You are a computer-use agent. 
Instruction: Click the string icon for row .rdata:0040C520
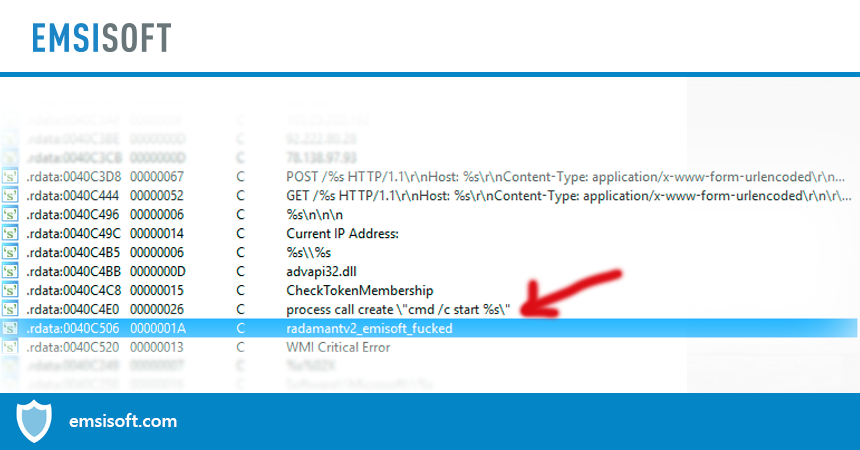tap(10, 347)
